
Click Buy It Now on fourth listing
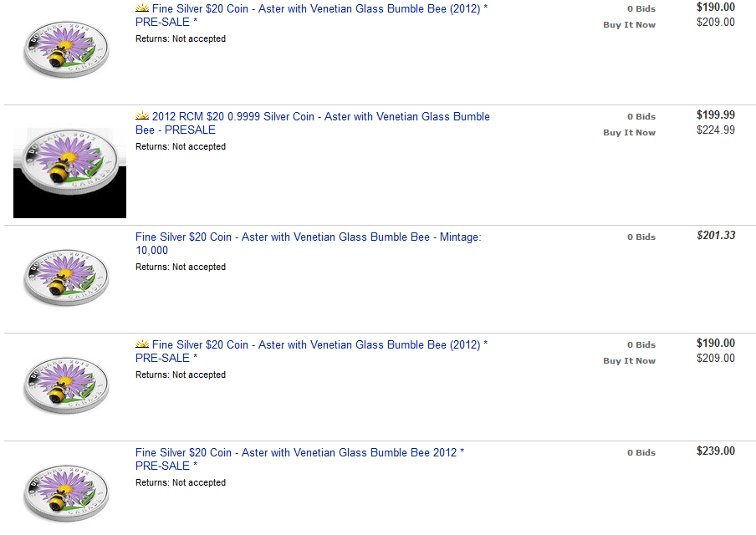point(629,361)
